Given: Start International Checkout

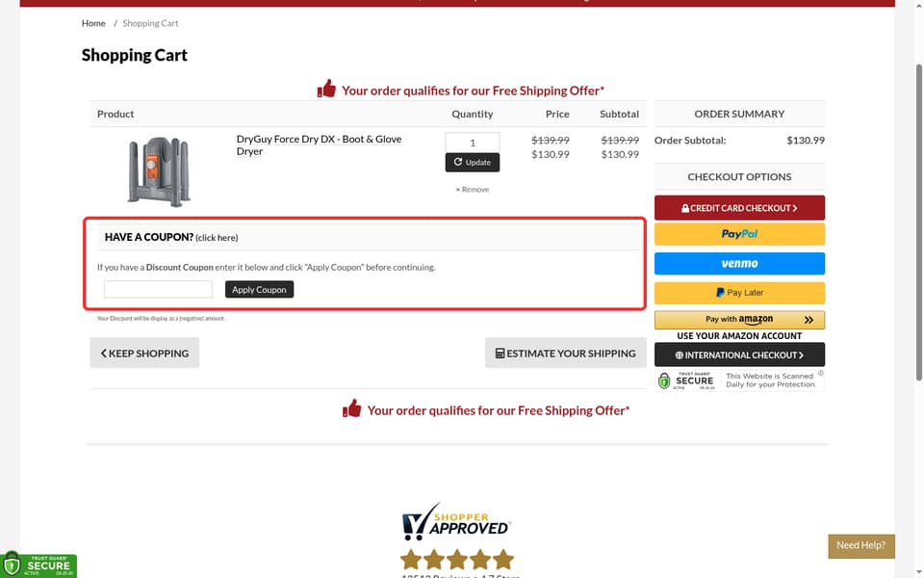Looking at the screenshot, I should 739,355.
